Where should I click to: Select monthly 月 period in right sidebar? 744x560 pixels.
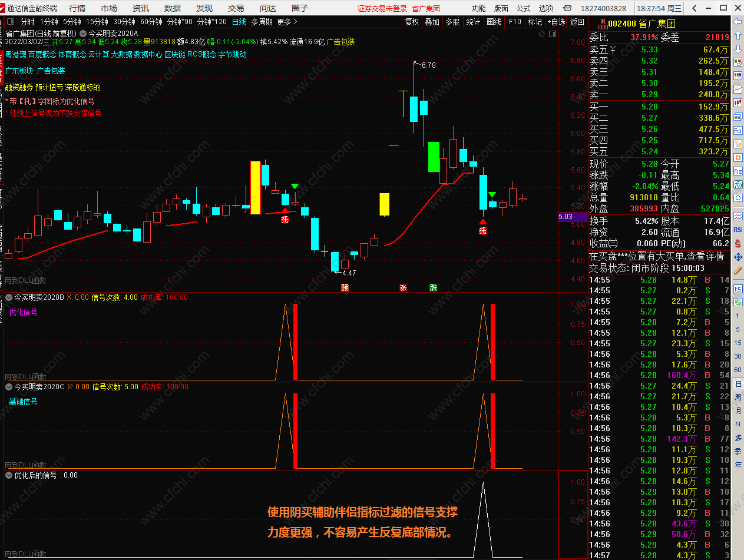coord(738,410)
